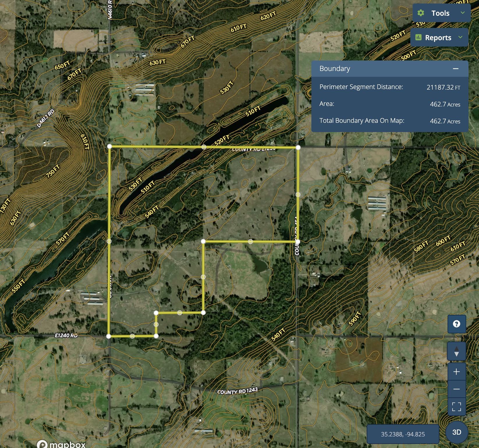Click the Reports chart icon
The height and width of the screenshot is (448, 479).
point(418,37)
